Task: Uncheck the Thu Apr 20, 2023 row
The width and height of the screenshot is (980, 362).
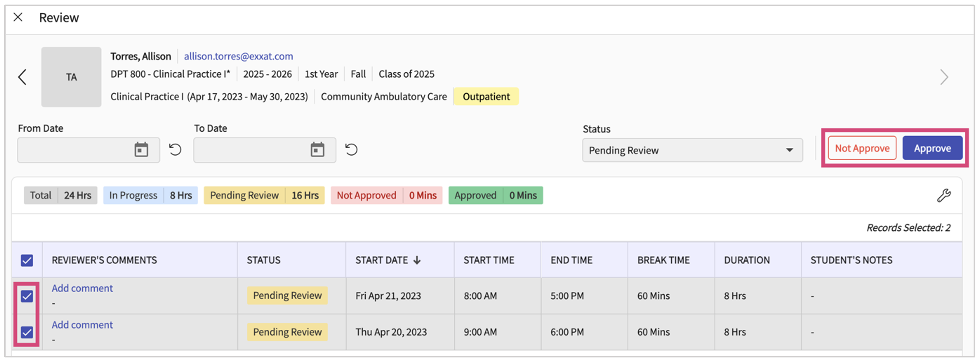Action: [x=27, y=332]
